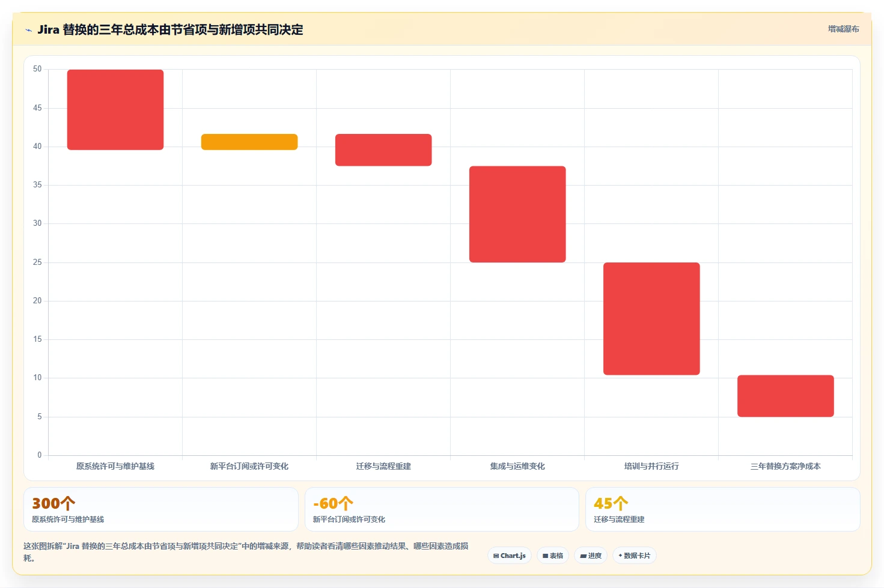The image size is (884, 588).
Task: Click the axis label 培训与并行运行
Action: click(x=651, y=466)
